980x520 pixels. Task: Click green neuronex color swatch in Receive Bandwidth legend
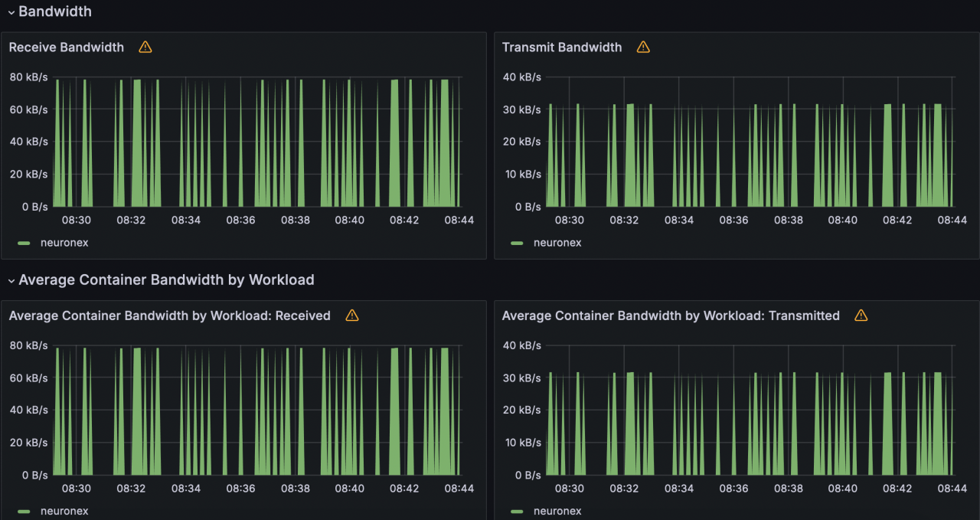[x=24, y=243]
